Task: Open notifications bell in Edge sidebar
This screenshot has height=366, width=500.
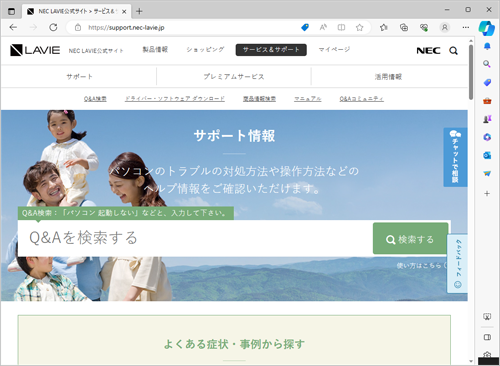Action: point(487,46)
